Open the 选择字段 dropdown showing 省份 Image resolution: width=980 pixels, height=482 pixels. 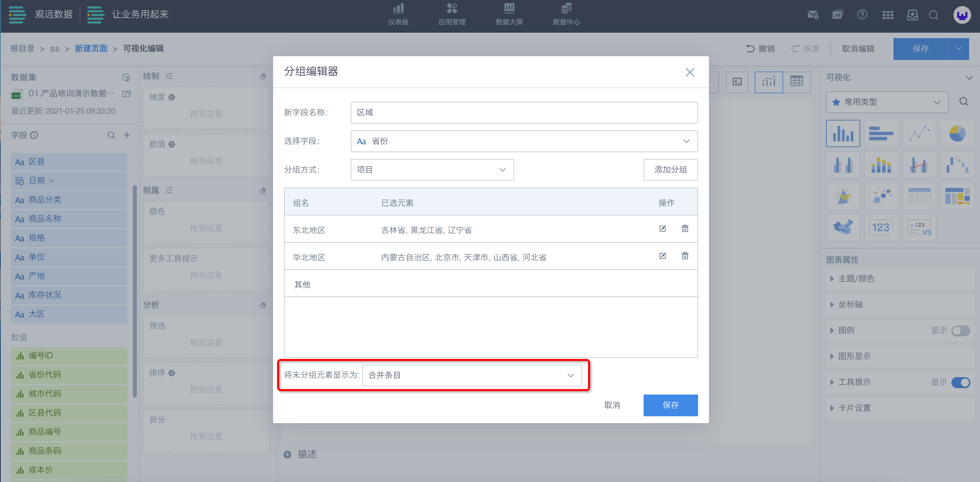(524, 141)
